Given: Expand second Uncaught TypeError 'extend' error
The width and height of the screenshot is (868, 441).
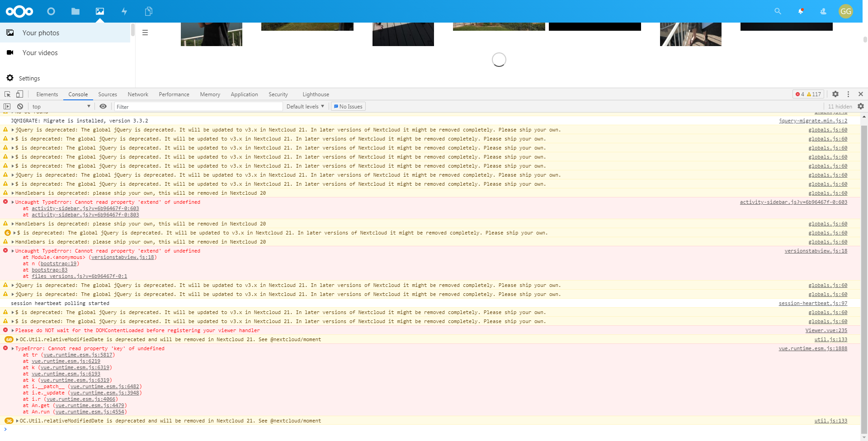Looking at the screenshot, I should 13,251.
